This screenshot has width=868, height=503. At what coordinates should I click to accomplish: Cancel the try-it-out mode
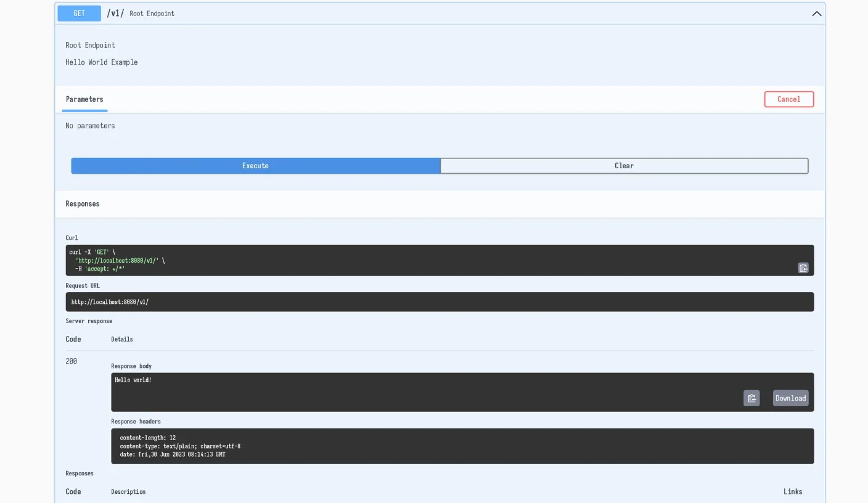coord(789,99)
